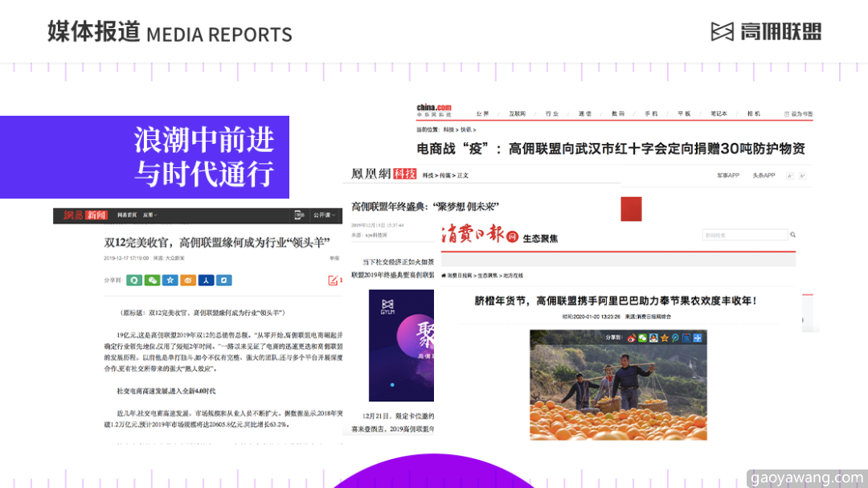Click the WeChat share icon in NetEase article
The height and width of the screenshot is (488, 868).
[x=152, y=280]
